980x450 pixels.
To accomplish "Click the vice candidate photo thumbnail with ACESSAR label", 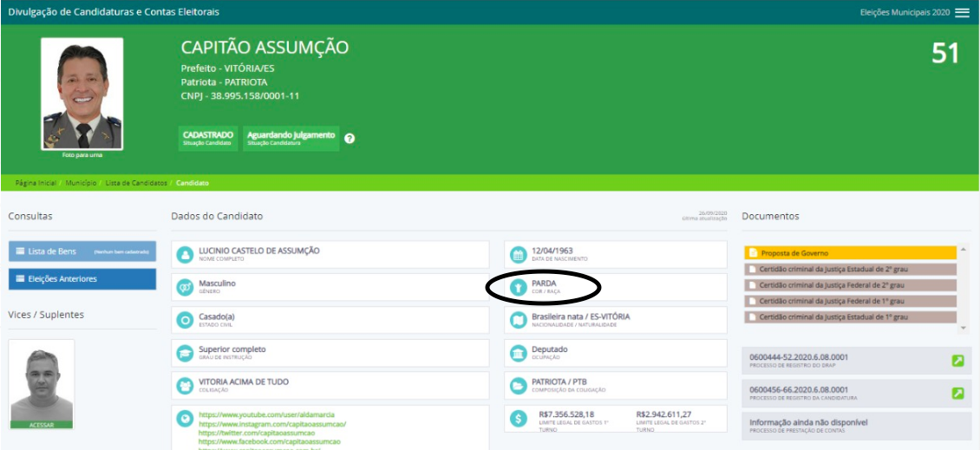I will click(42, 384).
